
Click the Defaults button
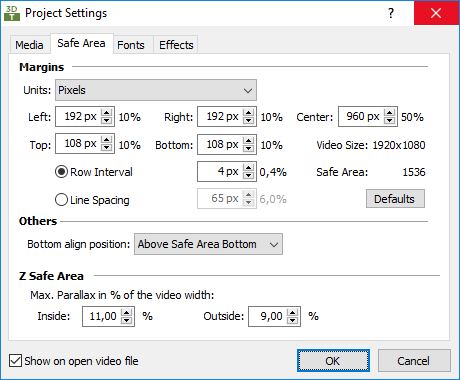click(x=395, y=199)
